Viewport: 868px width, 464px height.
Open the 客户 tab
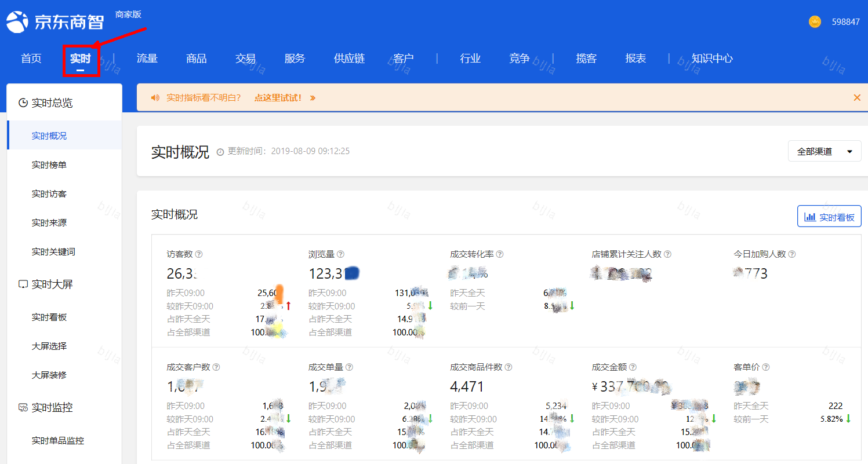pos(404,59)
